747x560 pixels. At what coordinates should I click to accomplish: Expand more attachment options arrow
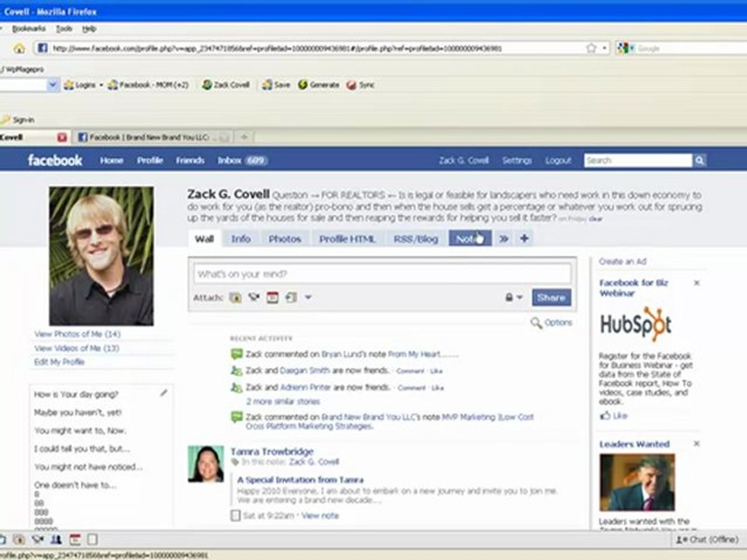pyautogui.click(x=308, y=298)
